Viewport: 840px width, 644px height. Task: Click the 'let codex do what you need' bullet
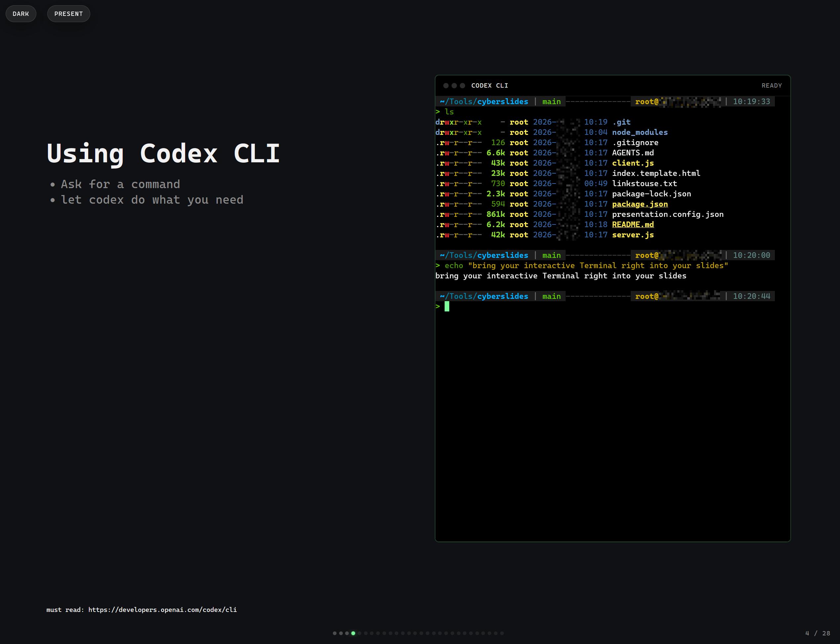pyautogui.click(x=152, y=200)
